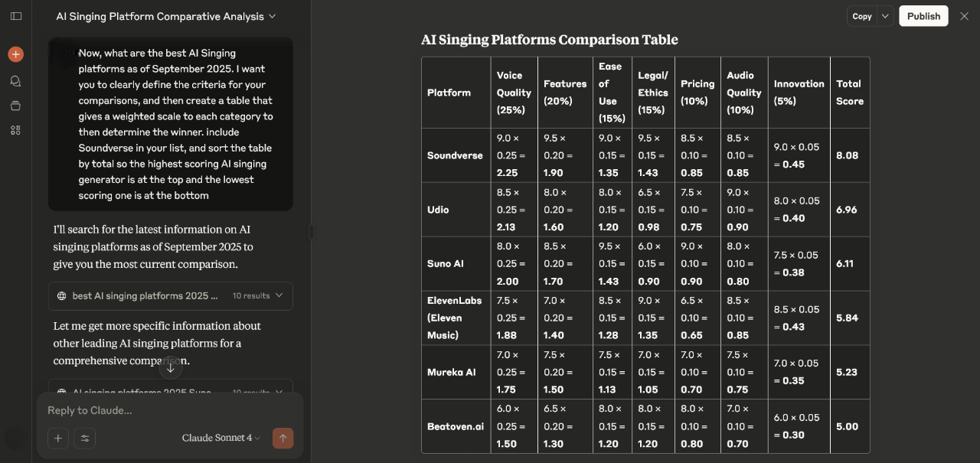
Task: Click the panel divider handle between chat and artifact
Action: [x=311, y=232]
